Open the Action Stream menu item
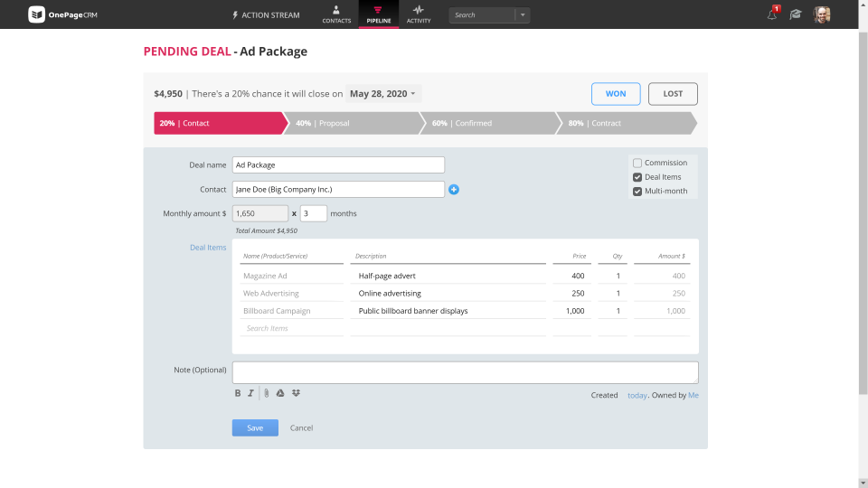Image resolution: width=868 pixels, height=488 pixels. click(x=266, y=15)
